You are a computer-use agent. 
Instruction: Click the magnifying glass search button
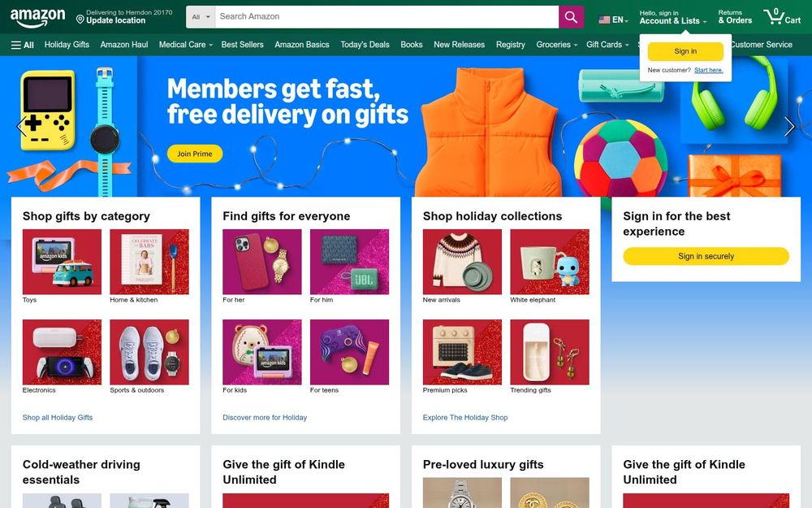[x=571, y=17]
